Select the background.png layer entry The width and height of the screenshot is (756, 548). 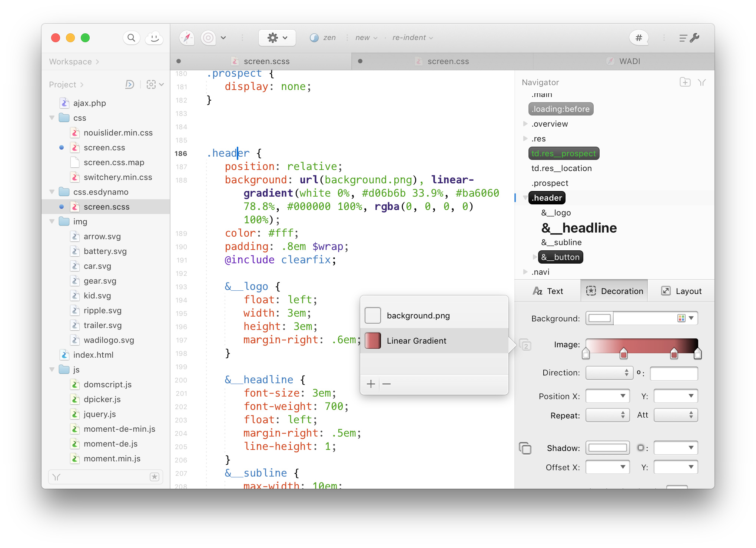click(418, 315)
